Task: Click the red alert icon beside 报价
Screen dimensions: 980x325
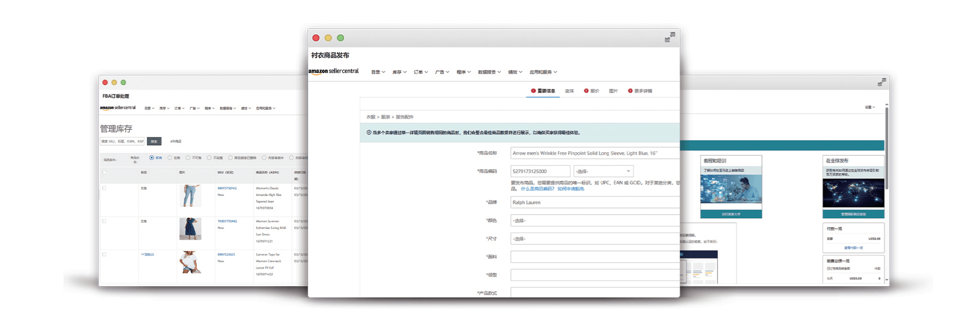Action: tap(586, 91)
